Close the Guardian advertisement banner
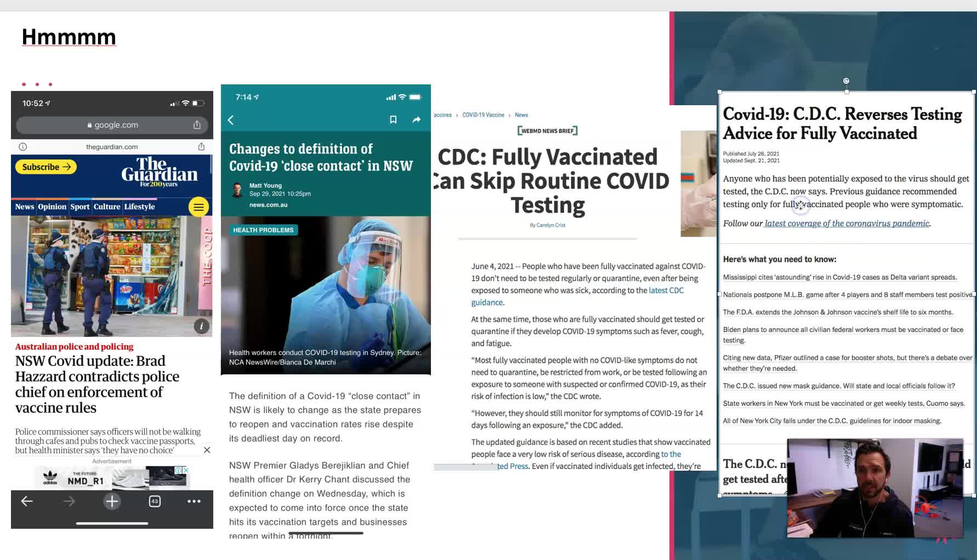 tap(207, 450)
